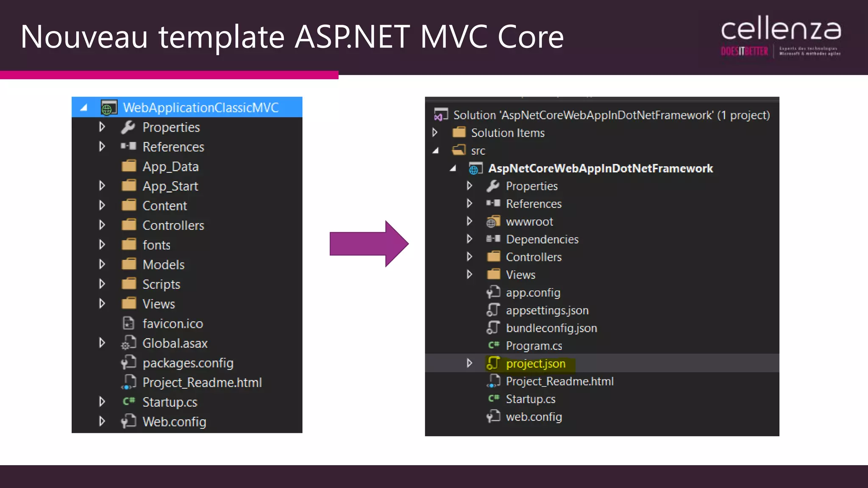Click the C# icon beside Program.cs

coord(494,345)
